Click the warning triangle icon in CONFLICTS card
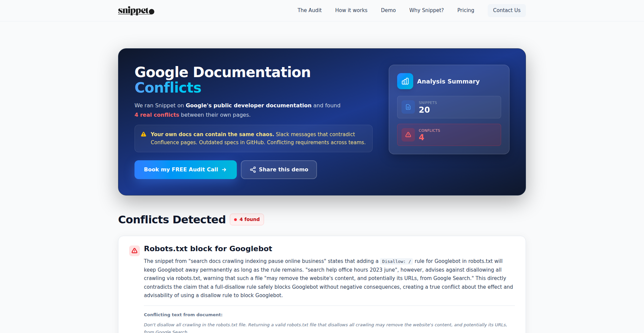This screenshot has width=644, height=333. coord(408,135)
